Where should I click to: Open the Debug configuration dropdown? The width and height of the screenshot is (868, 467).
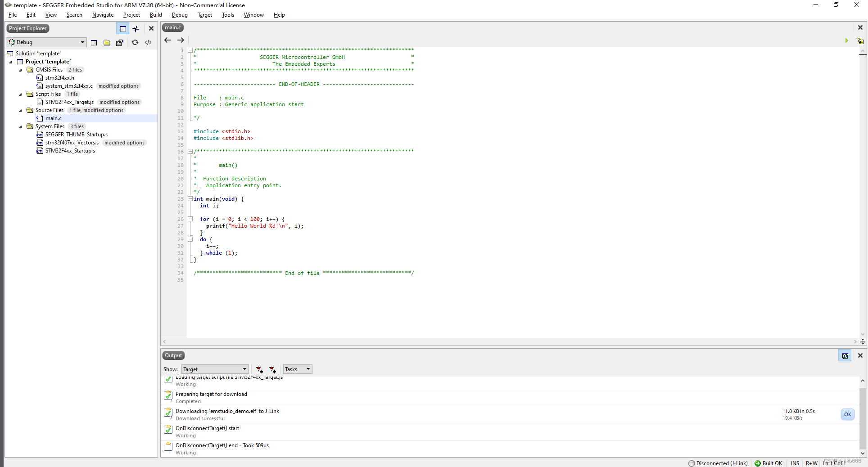pos(82,42)
